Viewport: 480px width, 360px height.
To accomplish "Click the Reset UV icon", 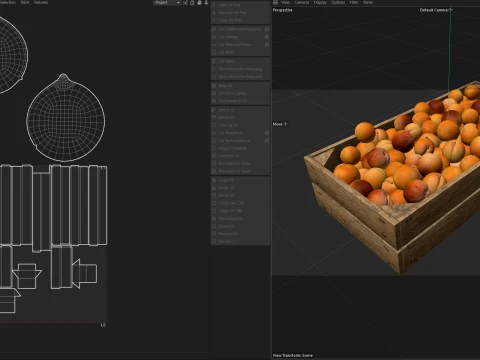I will point(214,196).
